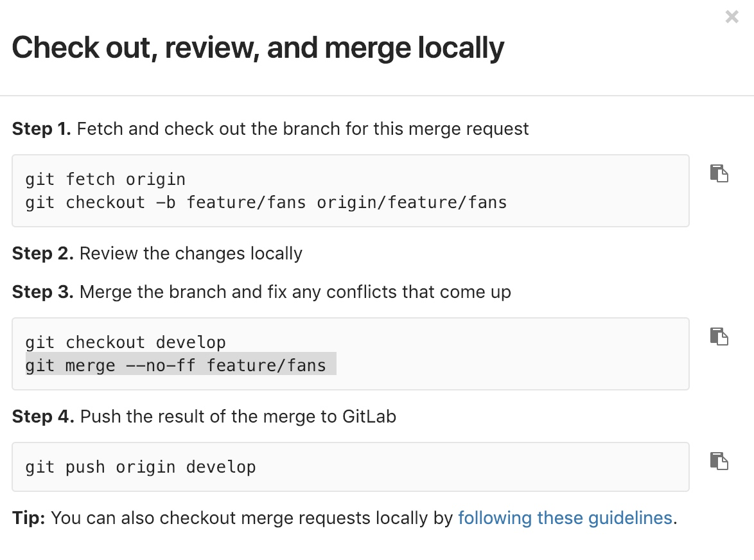Image resolution: width=754 pixels, height=560 pixels.
Task: Close the merge locally dialog
Action: [x=732, y=17]
